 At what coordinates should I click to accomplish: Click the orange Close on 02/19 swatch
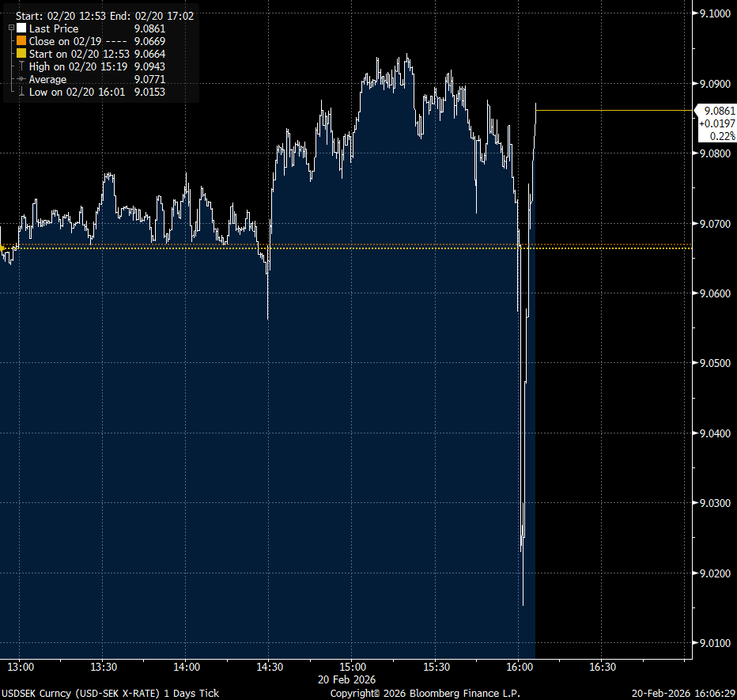click(x=21, y=41)
